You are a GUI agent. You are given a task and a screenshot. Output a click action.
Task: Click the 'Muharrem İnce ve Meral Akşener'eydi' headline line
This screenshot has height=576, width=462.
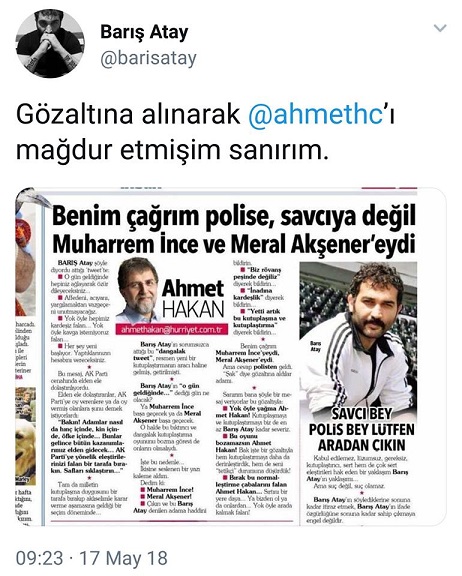[234, 244]
